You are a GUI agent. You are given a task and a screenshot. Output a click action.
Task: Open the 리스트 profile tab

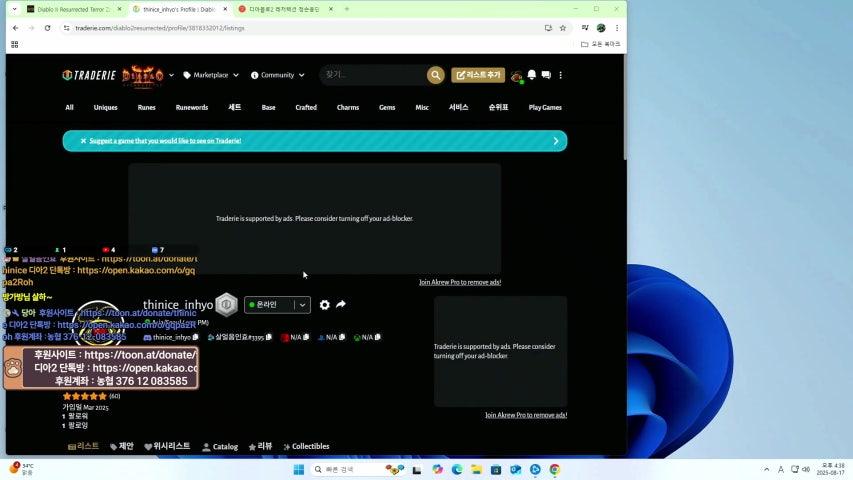point(83,446)
